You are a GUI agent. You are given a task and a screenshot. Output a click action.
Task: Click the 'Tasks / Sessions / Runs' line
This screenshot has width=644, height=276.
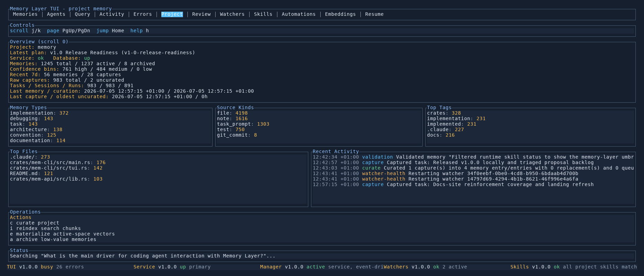[72, 85]
